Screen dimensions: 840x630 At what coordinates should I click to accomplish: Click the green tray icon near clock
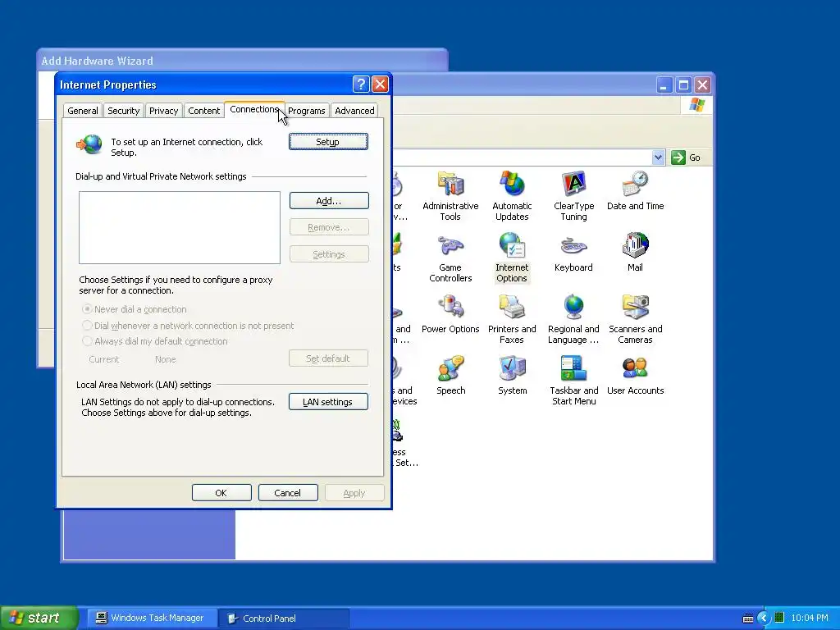tap(779, 618)
